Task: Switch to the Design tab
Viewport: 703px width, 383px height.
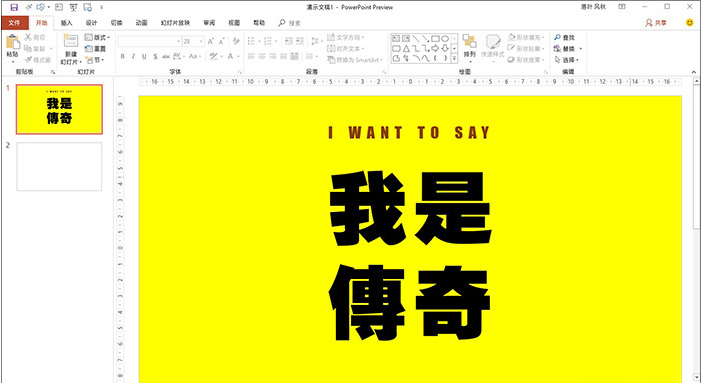Action: pos(91,23)
